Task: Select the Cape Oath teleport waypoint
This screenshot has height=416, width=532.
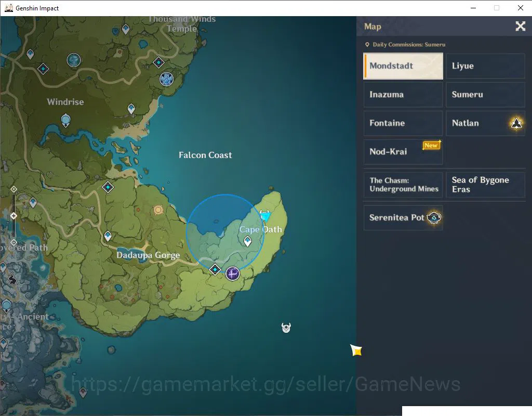Action: coord(248,242)
